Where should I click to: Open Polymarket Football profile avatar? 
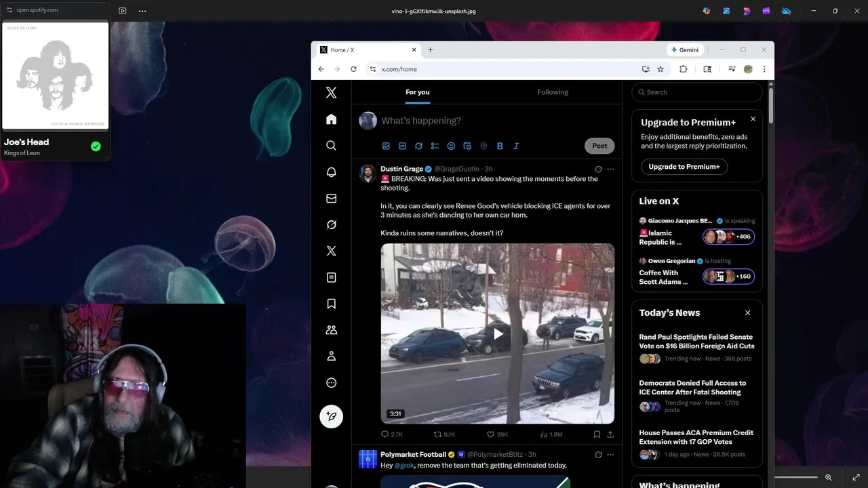click(x=368, y=459)
